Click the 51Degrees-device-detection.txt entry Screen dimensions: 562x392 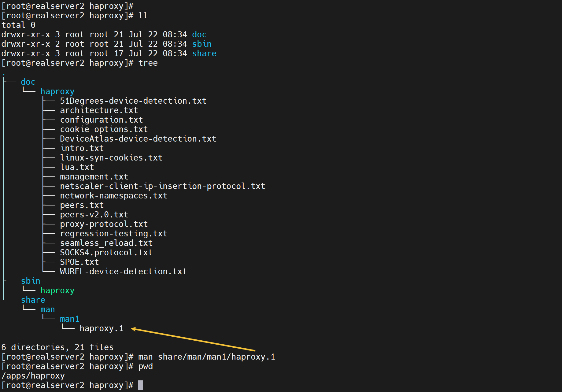coord(133,101)
